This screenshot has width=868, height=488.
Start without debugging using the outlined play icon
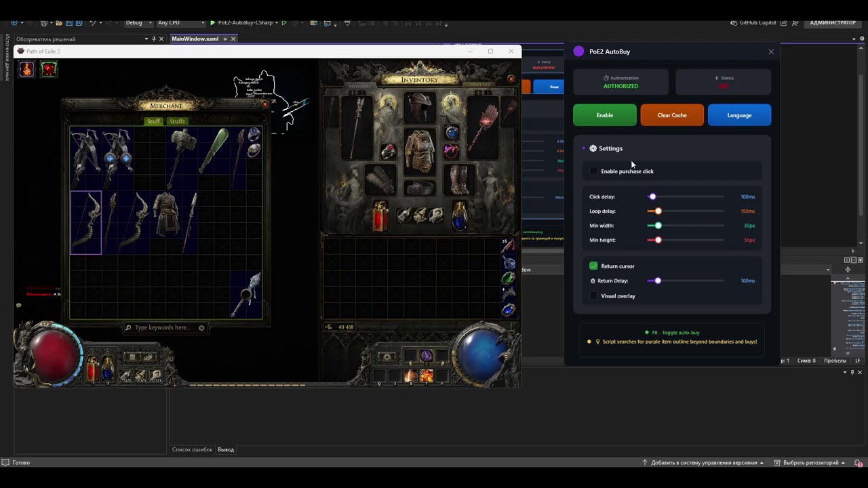(x=284, y=22)
